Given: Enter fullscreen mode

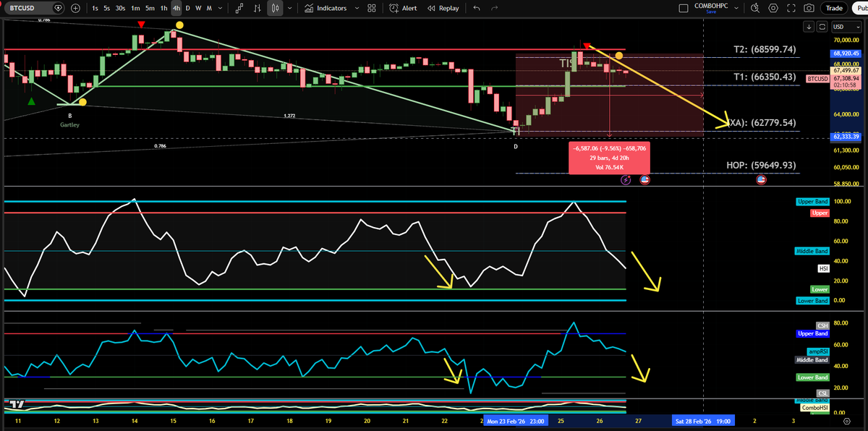Looking at the screenshot, I should (791, 8).
